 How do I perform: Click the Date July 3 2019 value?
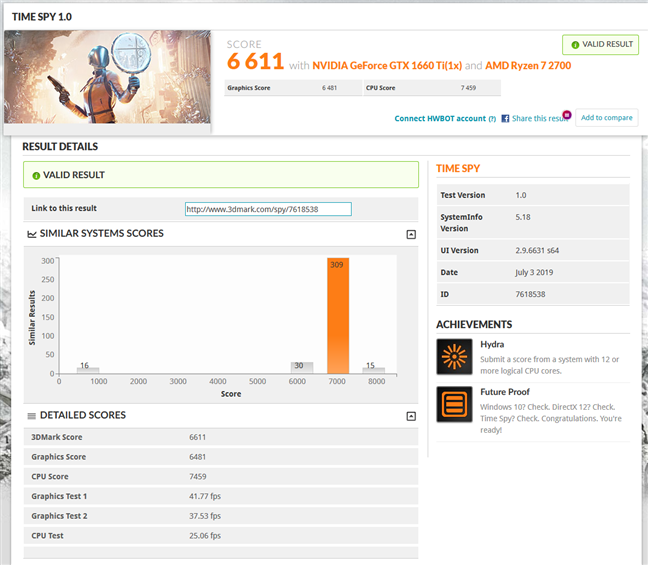coord(534,272)
